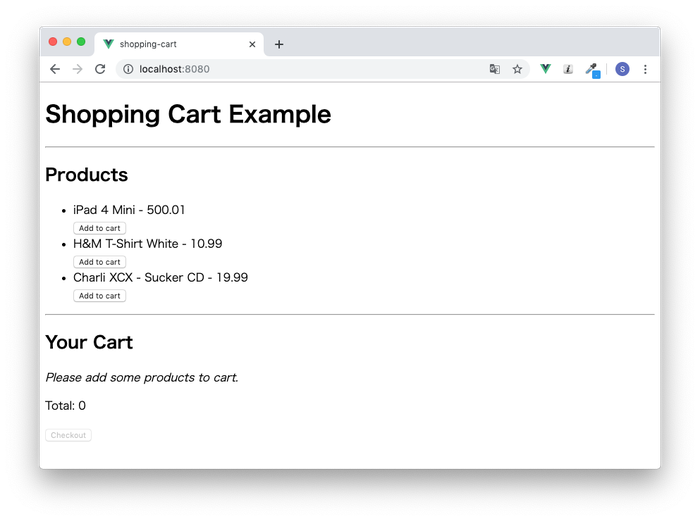Open the profile avatar S

click(622, 69)
